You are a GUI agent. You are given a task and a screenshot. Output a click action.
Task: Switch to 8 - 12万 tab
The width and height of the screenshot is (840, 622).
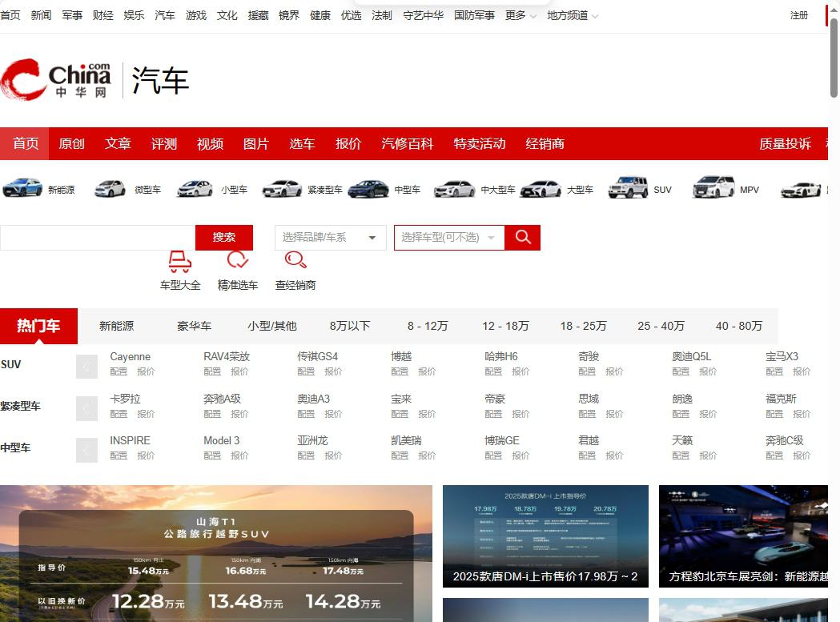(x=428, y=326)
